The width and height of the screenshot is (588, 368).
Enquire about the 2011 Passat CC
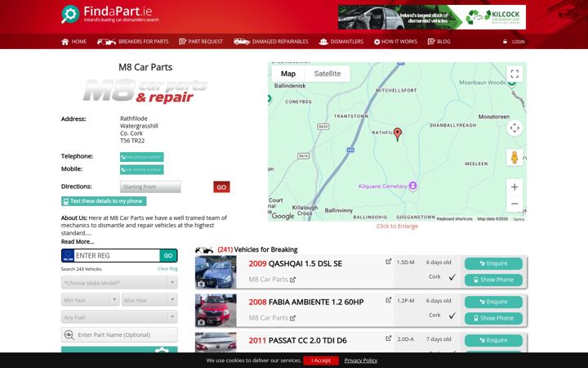pos(493,340)
